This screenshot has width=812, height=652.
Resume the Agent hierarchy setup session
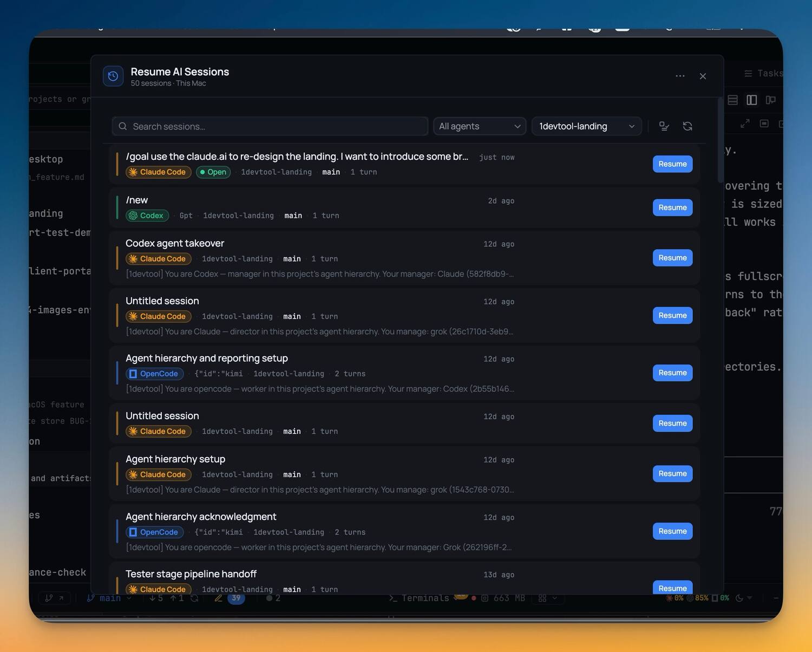point(672,473)
